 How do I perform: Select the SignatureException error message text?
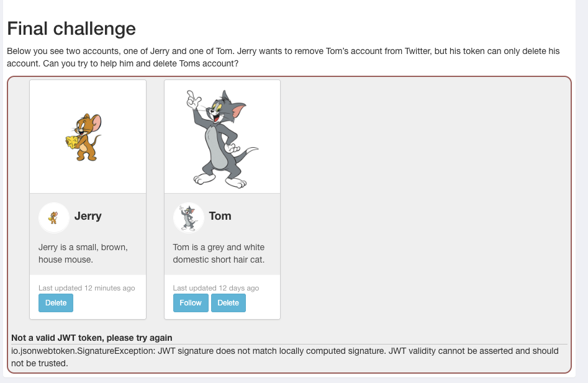[285, 357]
